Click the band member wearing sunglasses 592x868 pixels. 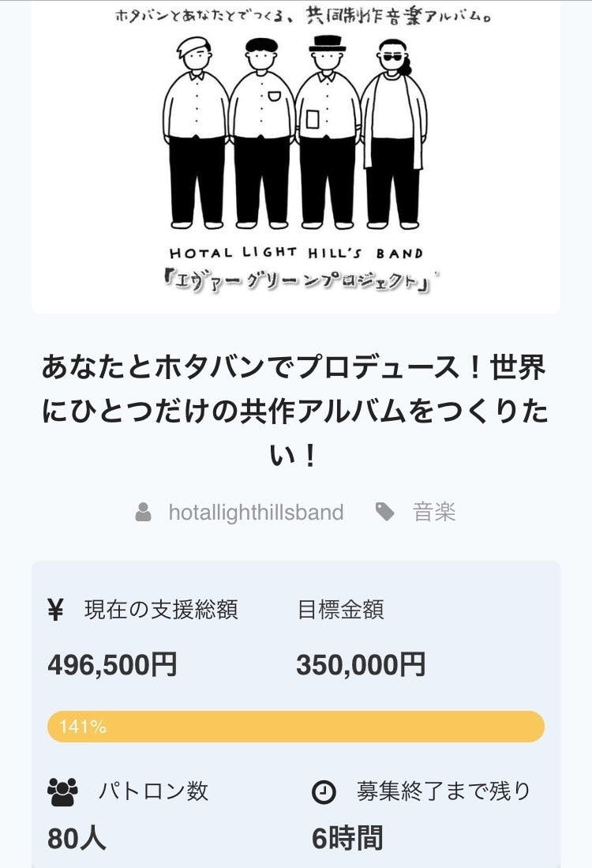[394, 130]
